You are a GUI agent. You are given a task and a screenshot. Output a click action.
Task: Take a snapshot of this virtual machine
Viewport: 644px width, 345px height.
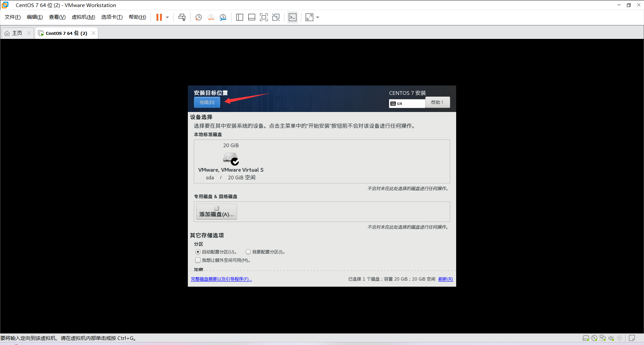click(199, 17)
